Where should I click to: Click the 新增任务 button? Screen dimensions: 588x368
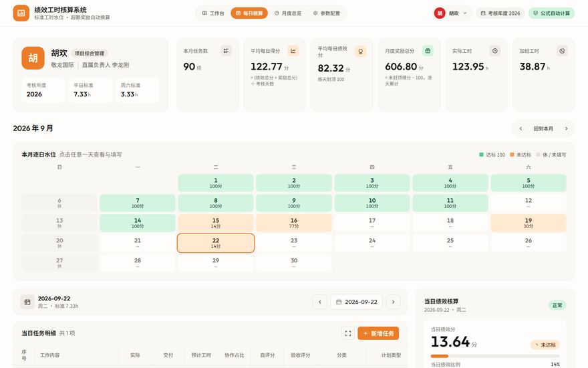378,333
